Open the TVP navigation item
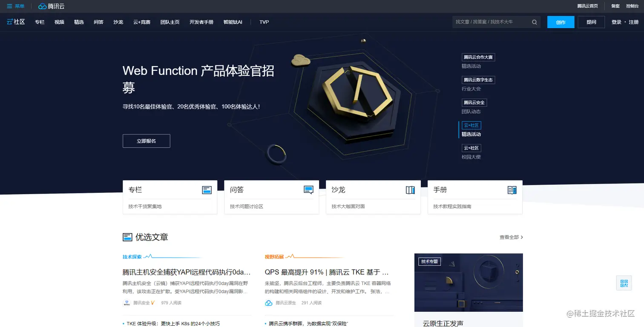 [264, 22]
